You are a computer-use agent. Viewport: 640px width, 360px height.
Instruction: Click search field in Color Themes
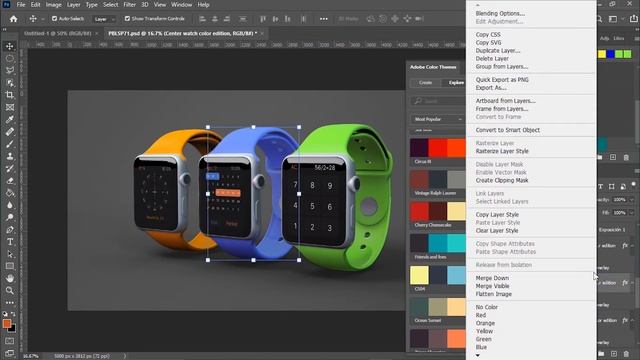tap(438, 101)
